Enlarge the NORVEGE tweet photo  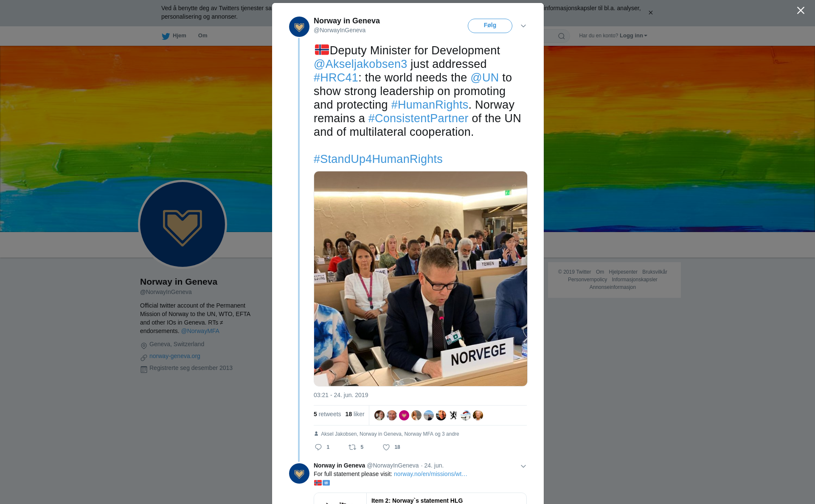420,279
